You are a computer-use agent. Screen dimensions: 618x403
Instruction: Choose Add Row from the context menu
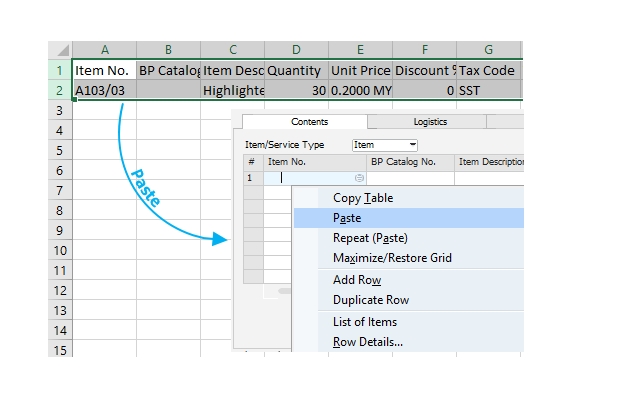(x=409, y=280)
